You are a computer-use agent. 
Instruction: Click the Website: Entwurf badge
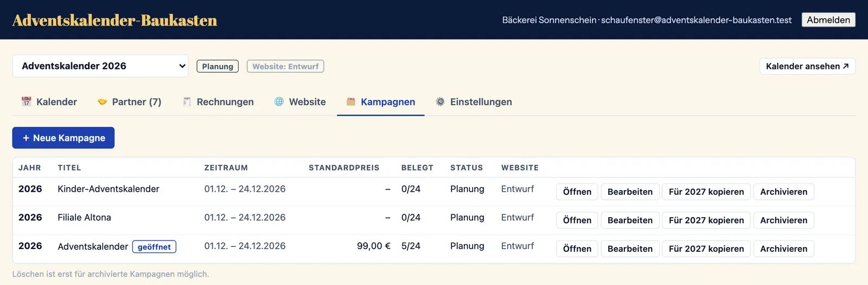click(x=285, y=66)
